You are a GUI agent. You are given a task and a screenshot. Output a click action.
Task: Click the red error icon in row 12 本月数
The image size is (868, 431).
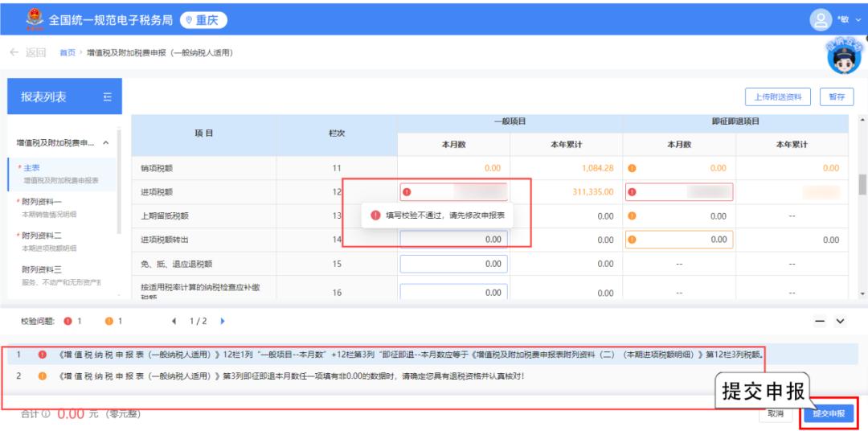coord(407,192)
